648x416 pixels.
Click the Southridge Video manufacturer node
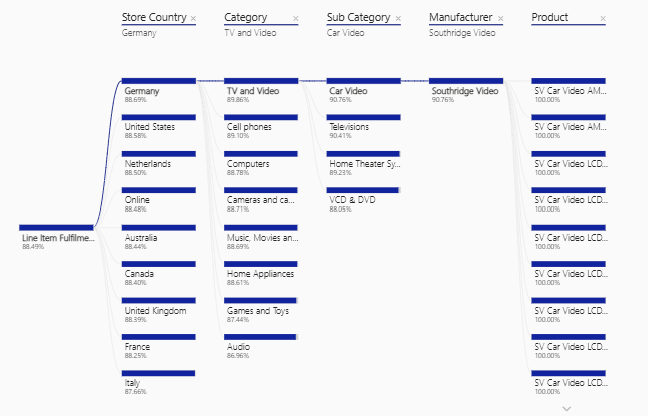[466, 92]
